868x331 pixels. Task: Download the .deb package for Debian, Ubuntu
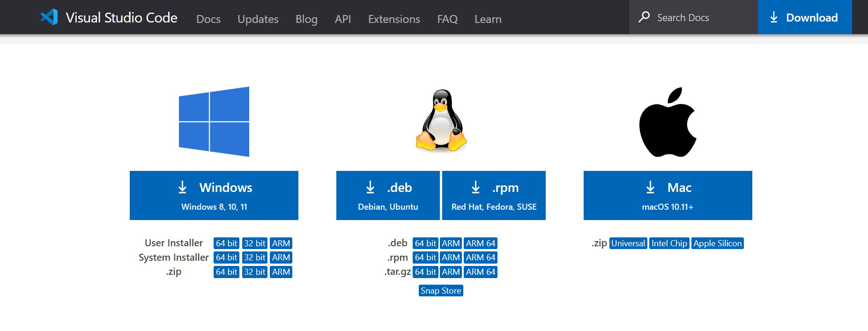(x=388, y=195)
